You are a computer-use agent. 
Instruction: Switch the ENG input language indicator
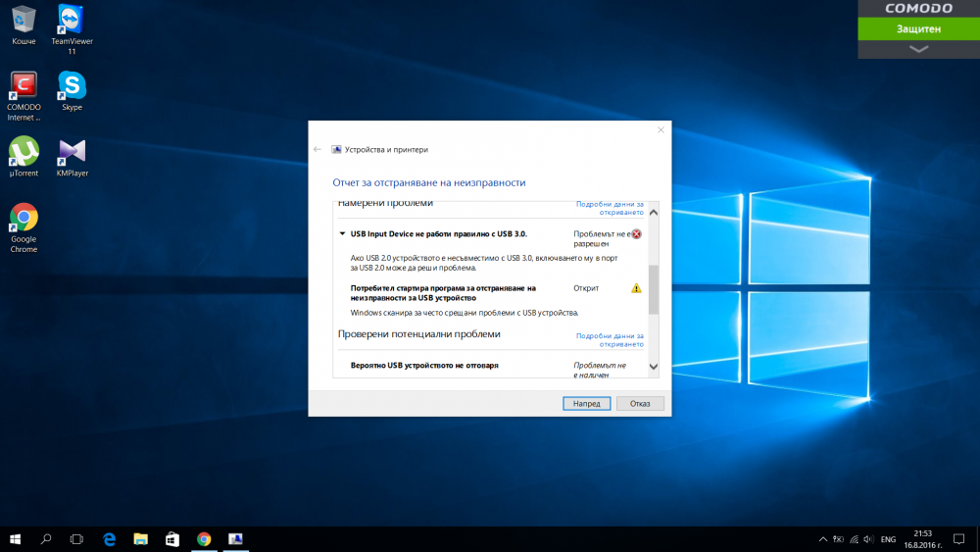888,539
